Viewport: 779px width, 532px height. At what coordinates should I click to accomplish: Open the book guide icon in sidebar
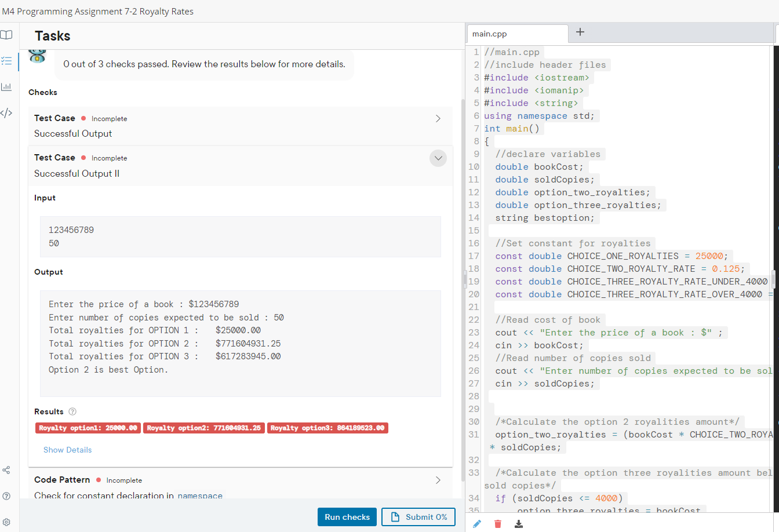[6, 35]
